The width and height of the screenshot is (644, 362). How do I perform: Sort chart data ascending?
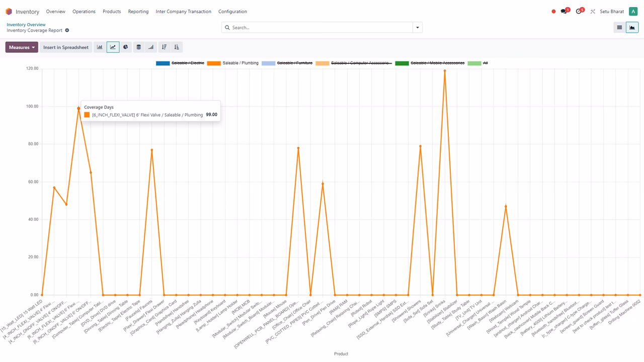point(177,47)
